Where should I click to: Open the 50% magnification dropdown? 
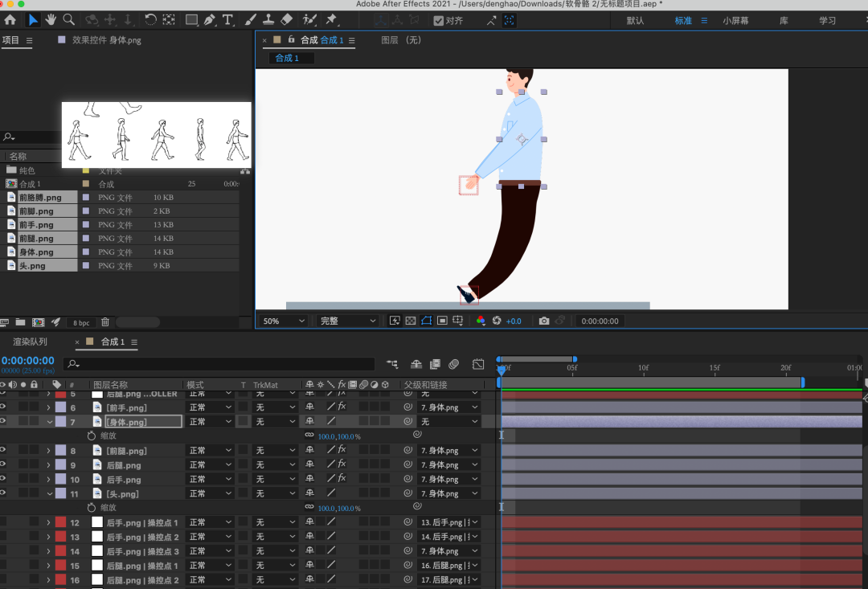click(284, 321)
